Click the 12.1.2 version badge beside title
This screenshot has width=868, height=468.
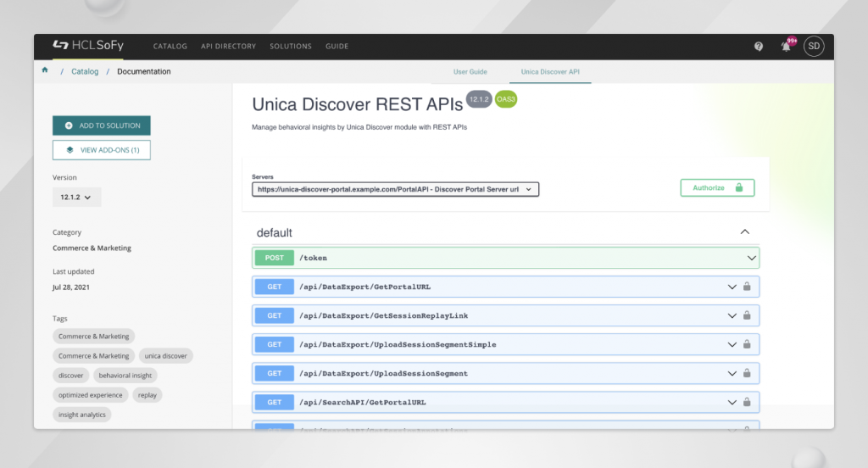(479, 99)
